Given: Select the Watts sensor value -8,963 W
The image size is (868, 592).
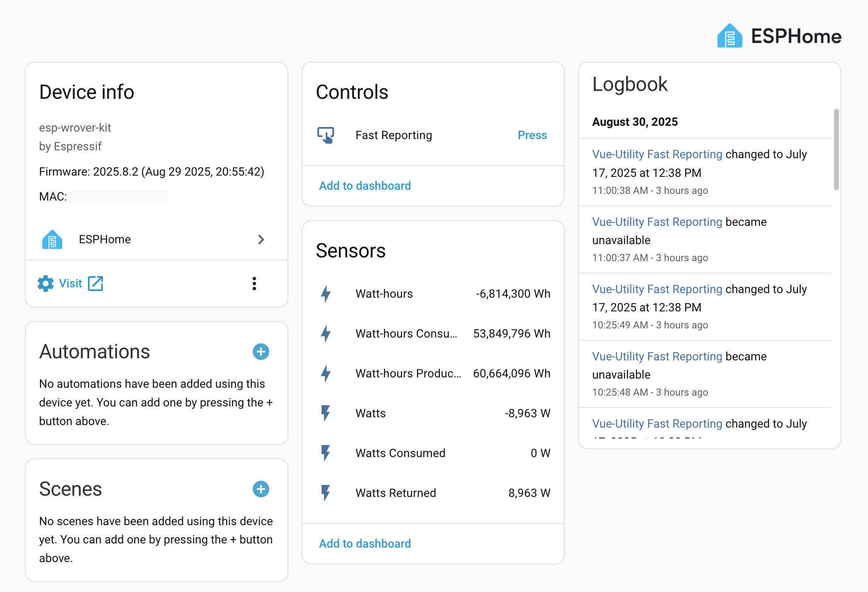Looking at the screenshot, I should (x=527, y=413).
